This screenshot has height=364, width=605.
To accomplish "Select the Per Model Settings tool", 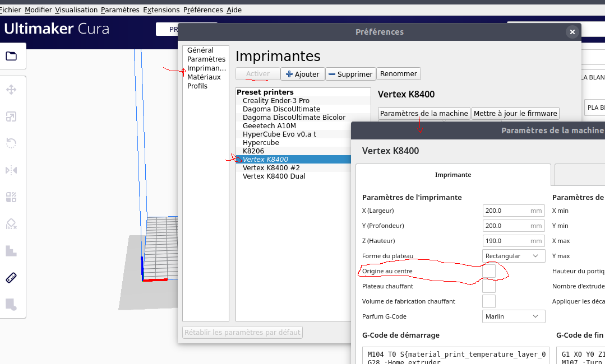I will click(x=11, y=197).
